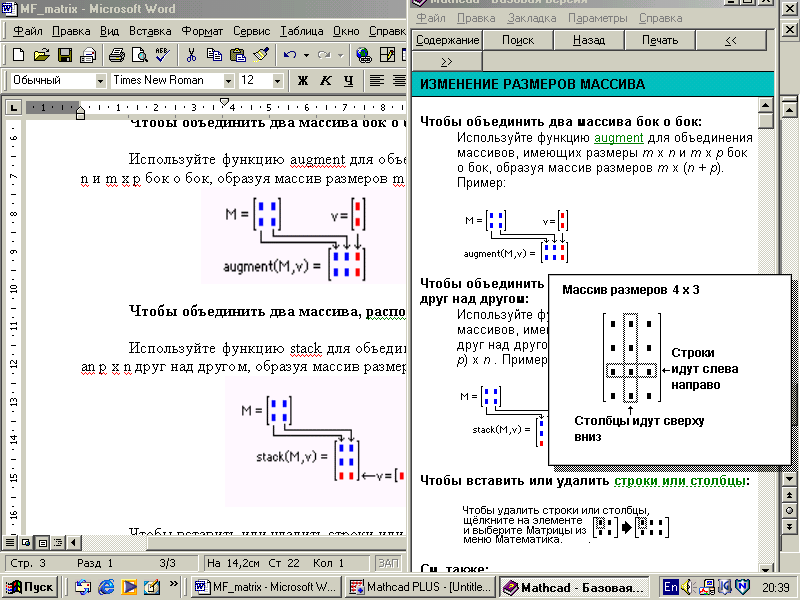Open the Таблица menu in Word

click(301, 31)
